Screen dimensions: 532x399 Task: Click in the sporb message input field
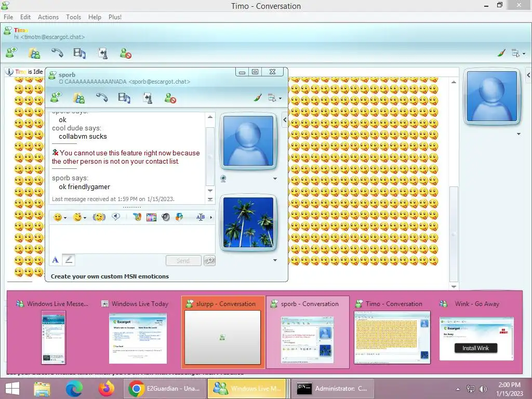point(132,239)
